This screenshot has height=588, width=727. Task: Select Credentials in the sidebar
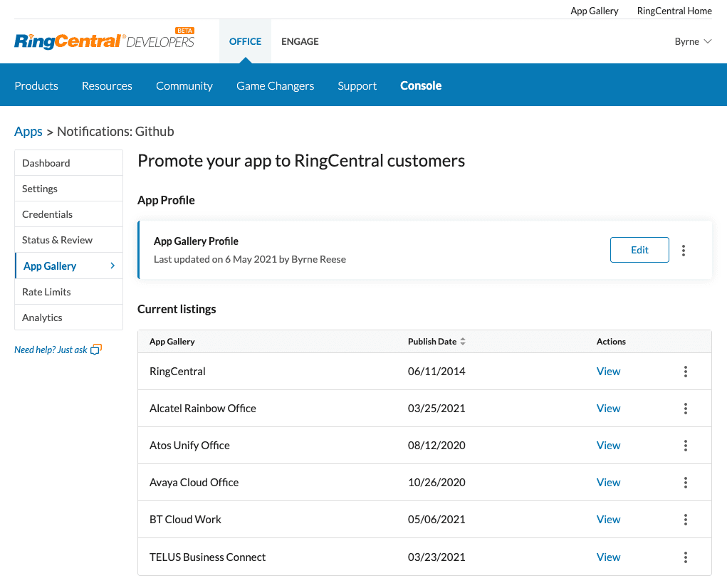tap(47, 214)
